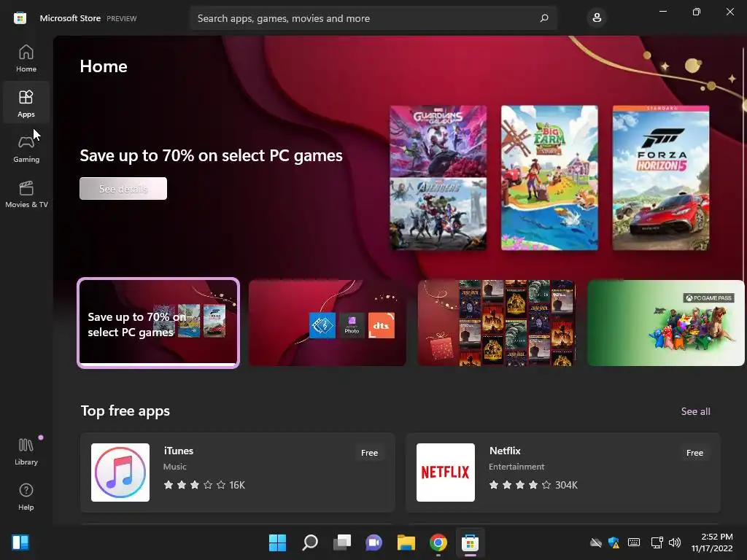Open the Home section in sidebar
747x560 pixels.
(26, 58)
